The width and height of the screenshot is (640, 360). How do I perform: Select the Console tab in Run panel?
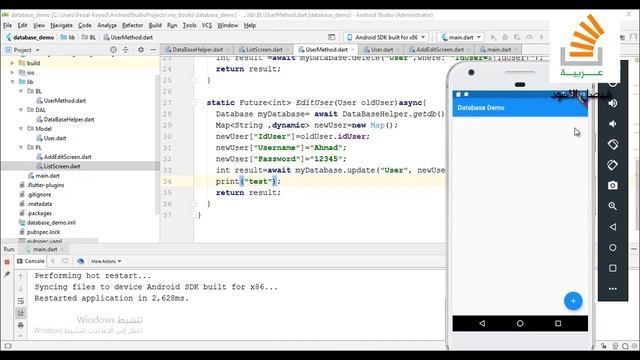click(x=30, y=261)
